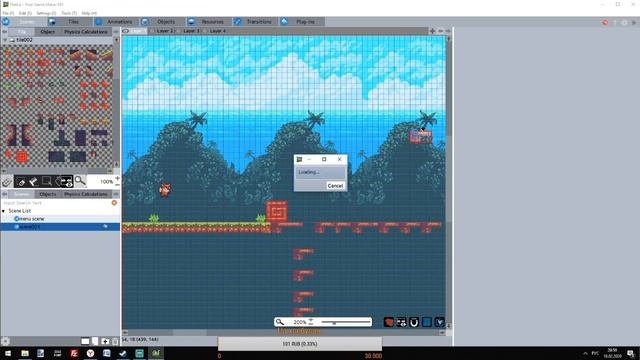640x360 pixels.
Task: Open the Plug-ins main tab
Action: pos(302,22)
